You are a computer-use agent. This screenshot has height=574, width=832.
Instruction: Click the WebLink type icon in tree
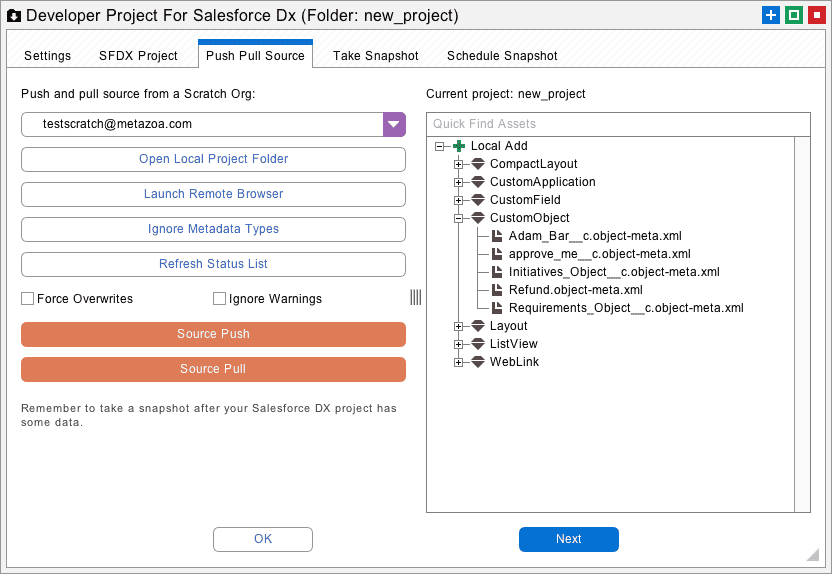[x=478, y=362]
